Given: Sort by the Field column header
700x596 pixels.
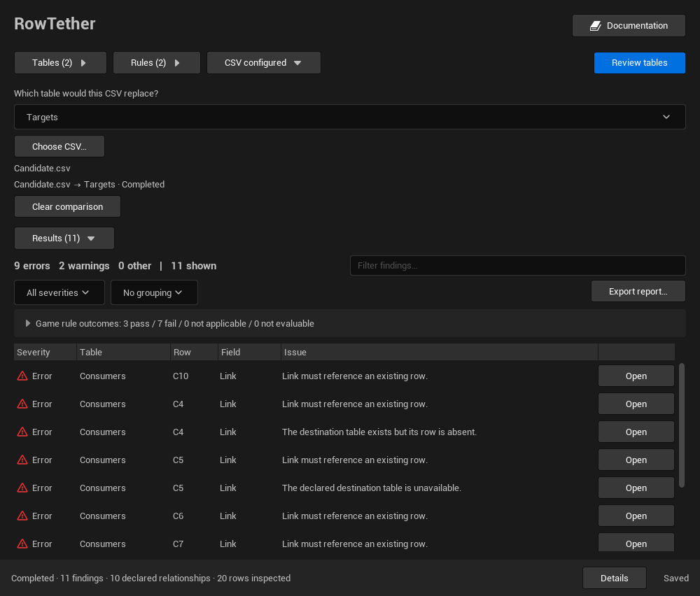Looking at the screenshot, I should [250, 352].
